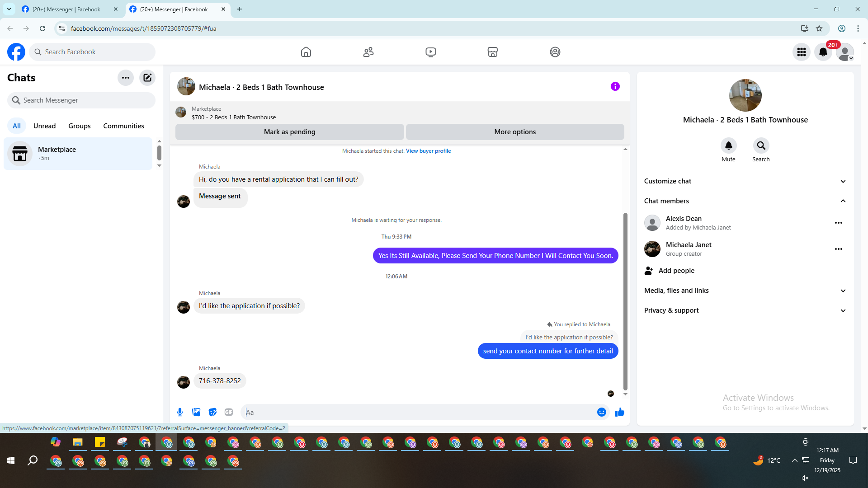Open the emoji picker in message box
This screenshot has height=488, width=868.
point(601,412)
